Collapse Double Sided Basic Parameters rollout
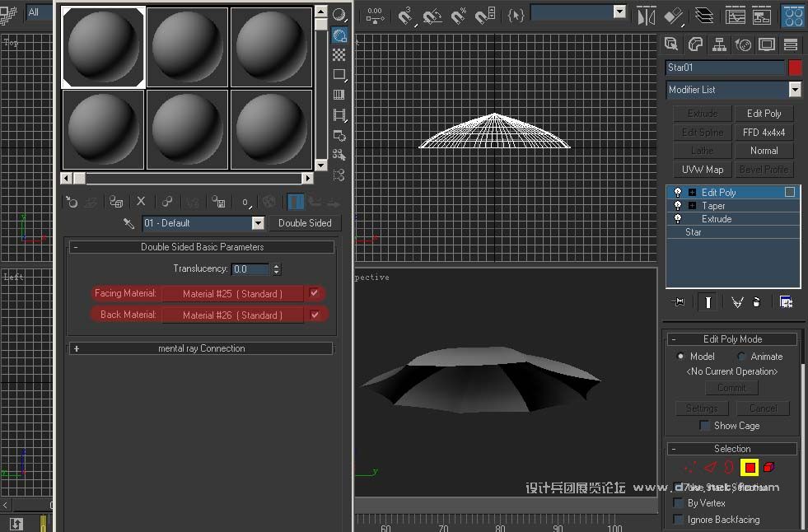 [x=76, y=247]
